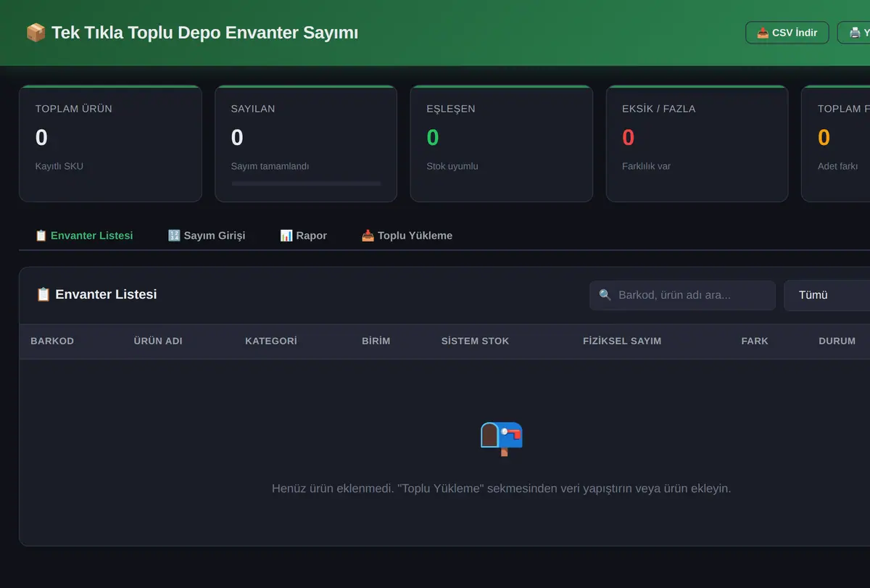This screenshot has height=588, width=870.
Task: Open the Envanter Listesi tab
Action: coord(84,236)
